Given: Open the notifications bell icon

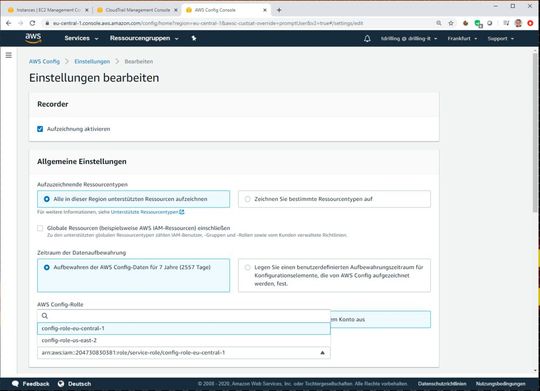Looking at the screenshot, I should 367,39.
